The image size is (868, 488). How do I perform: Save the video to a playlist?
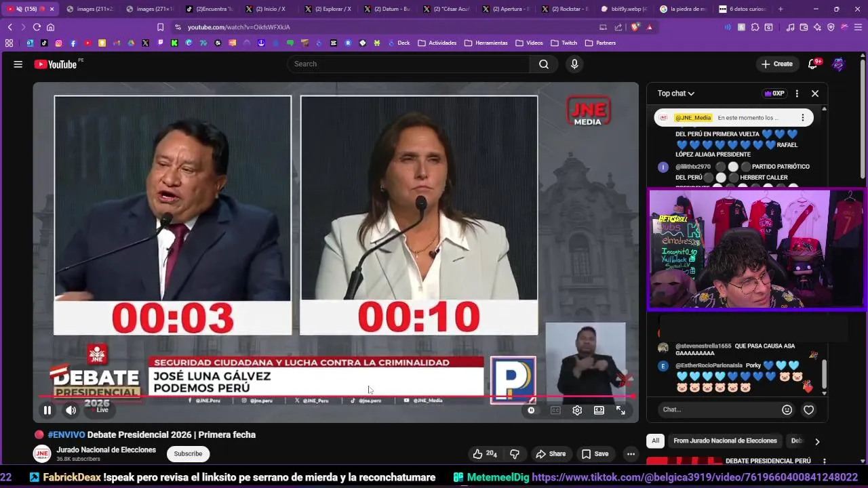[x=595, y=454]
